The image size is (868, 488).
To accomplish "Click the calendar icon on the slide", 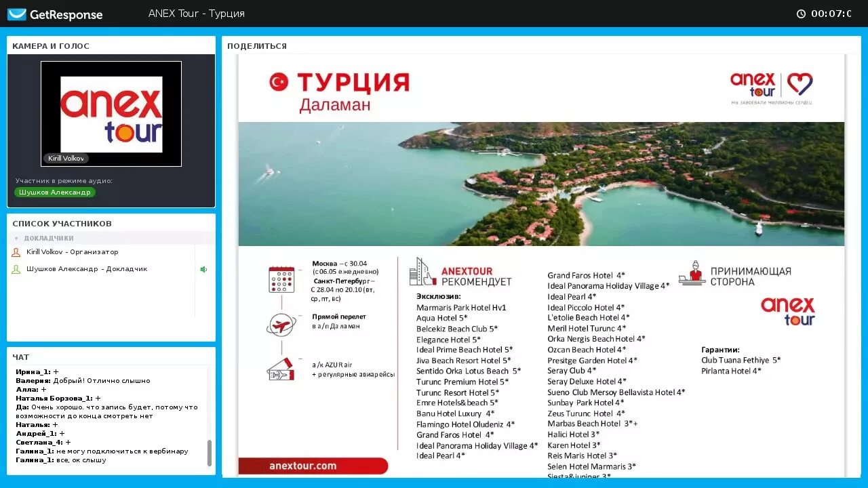I will pyautogui.click(x=281, y=279).
